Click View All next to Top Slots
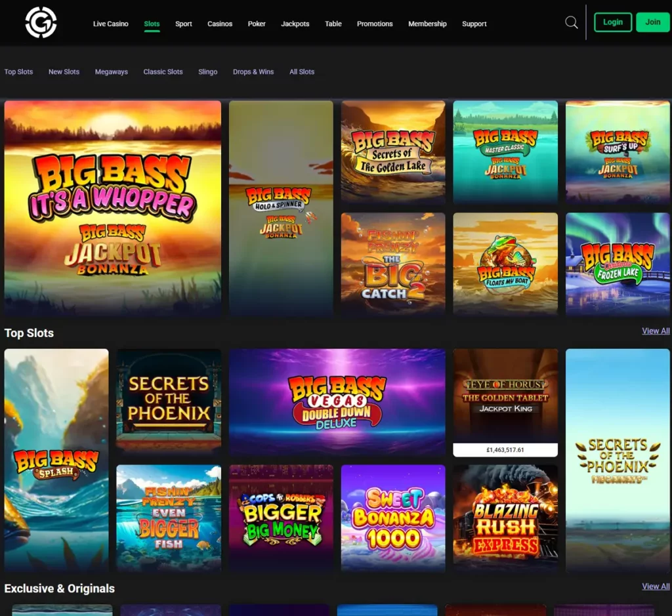 click(655, 331)
